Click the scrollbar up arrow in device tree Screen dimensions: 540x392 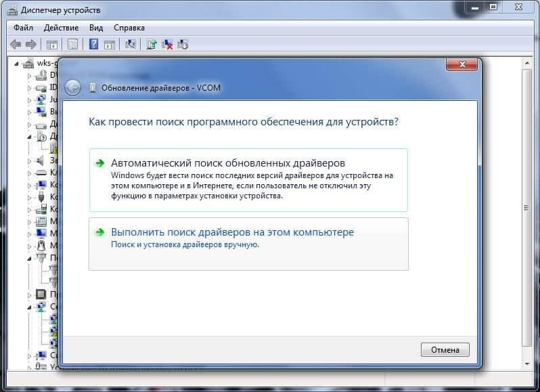527,64
